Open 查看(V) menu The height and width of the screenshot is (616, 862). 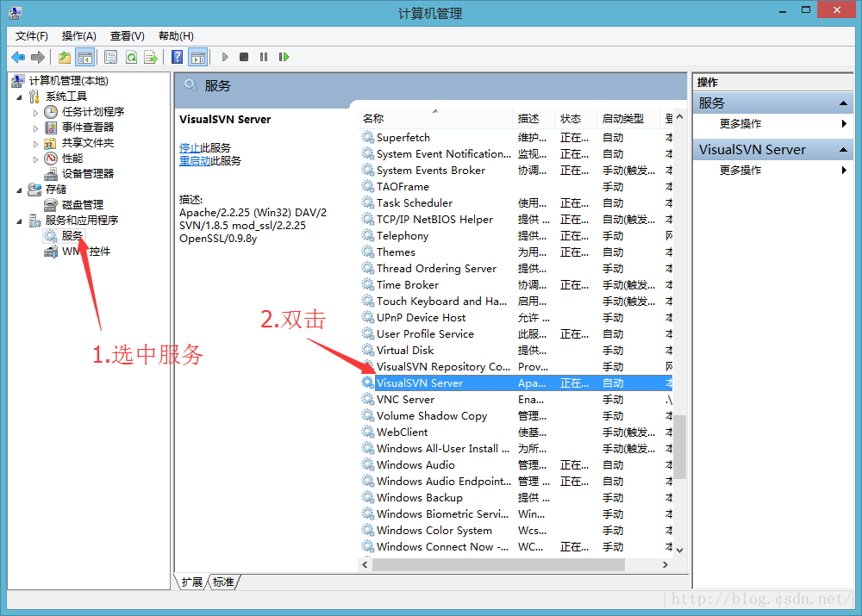click(127, 36)
